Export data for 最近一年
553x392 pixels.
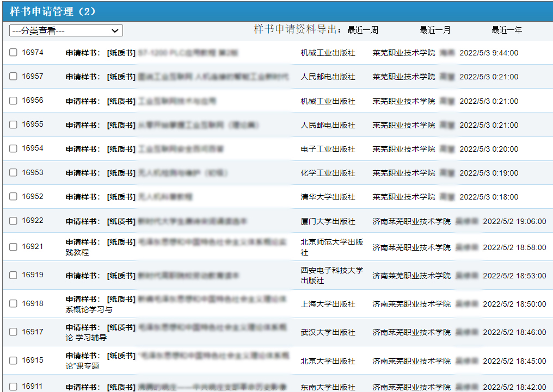pos(507,30)
